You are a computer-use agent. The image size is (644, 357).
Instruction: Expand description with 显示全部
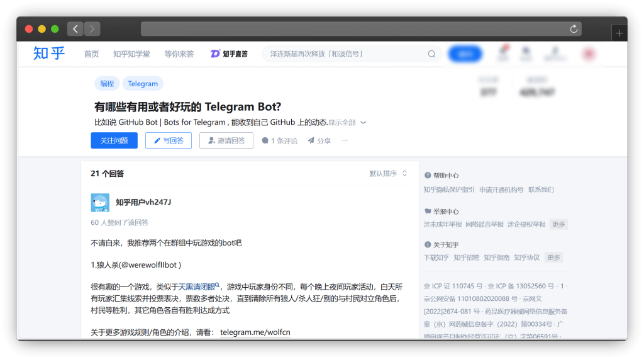click(x=347, y=123)
